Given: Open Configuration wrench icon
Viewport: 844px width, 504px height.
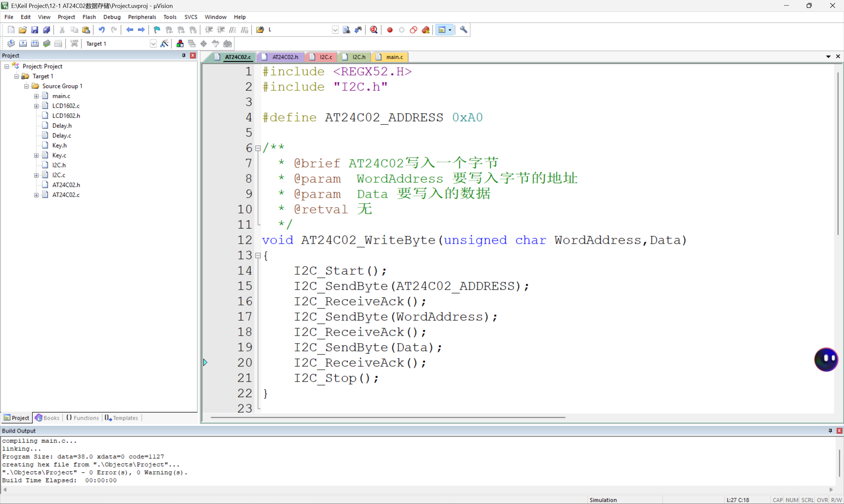Looking at the screenshot, I should click(463, 30).
